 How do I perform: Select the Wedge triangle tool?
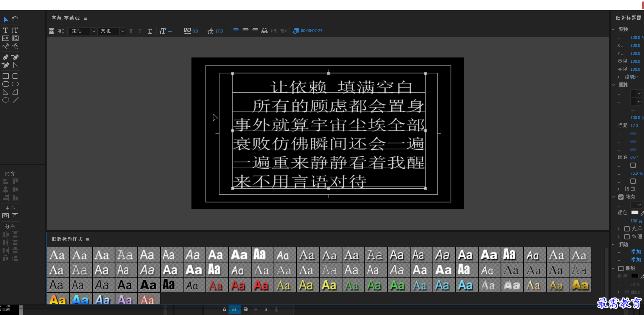click(6, 92)
